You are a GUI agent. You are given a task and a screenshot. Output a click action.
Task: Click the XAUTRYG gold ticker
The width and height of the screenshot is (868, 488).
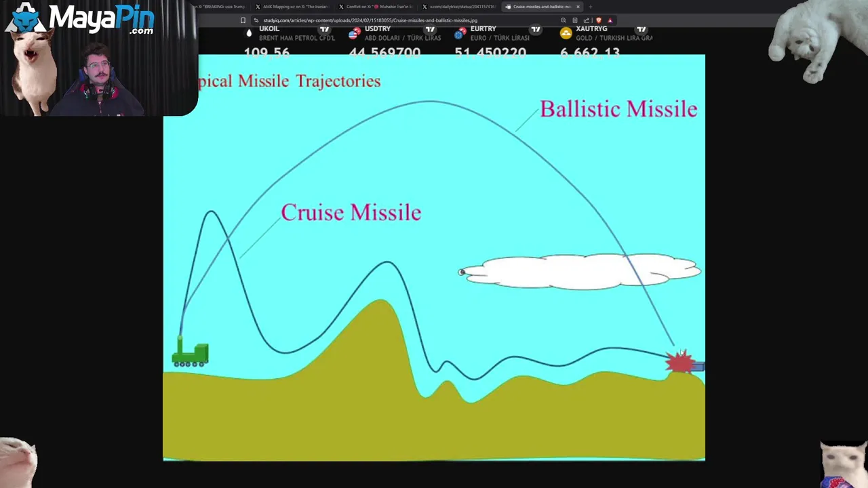pos(605,41)
